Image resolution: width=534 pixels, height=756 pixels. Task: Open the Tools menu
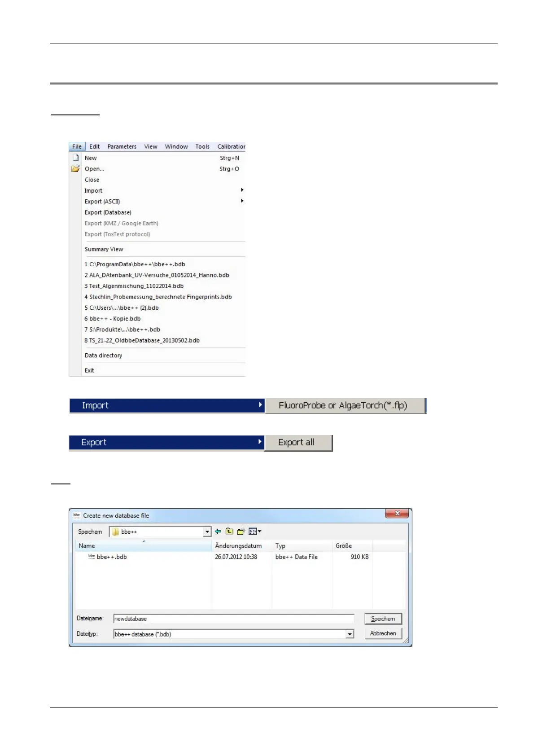[x=202, y=147]
